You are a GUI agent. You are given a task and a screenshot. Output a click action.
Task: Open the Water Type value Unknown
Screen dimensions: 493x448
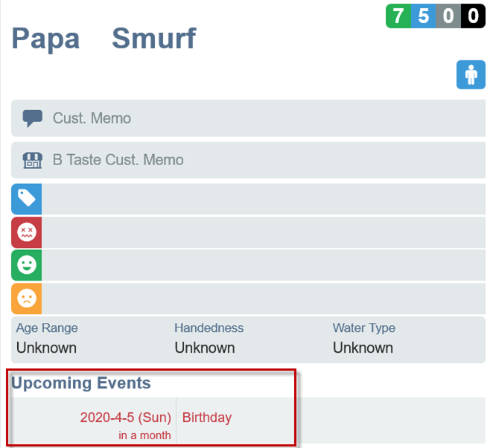[363, 348]
